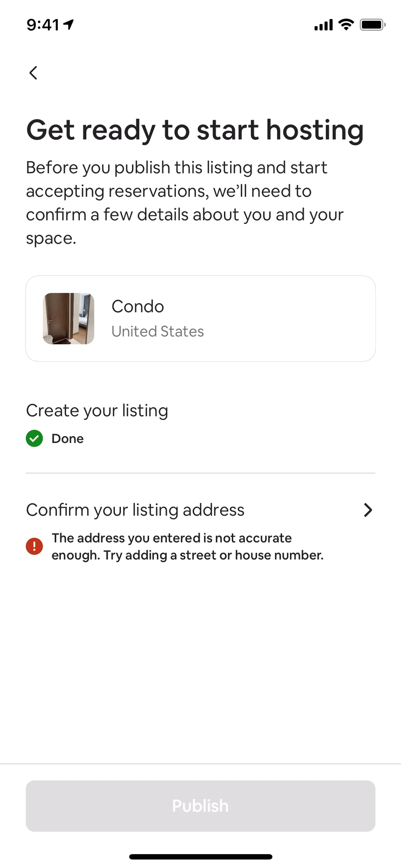Tap the Get ready to start hosting heading
Screen dimensions: 401x868
pos(195,130)
